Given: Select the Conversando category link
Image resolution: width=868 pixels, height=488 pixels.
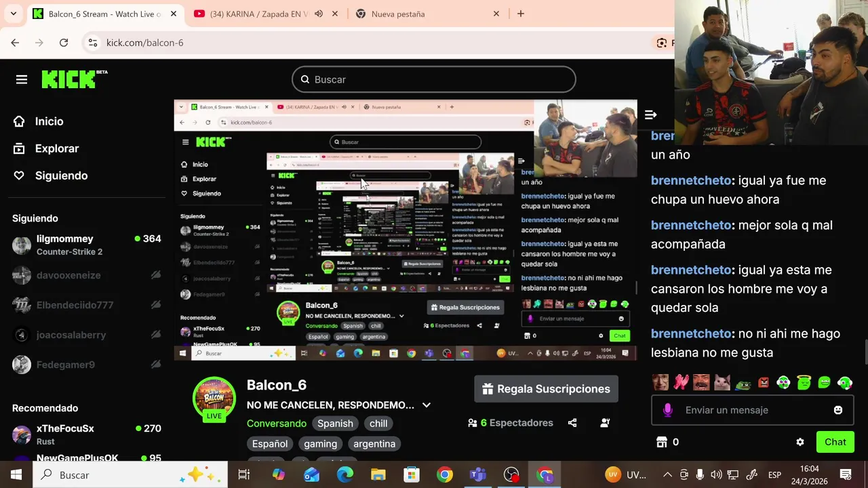Looking at the screenshot, I should pos(277,423).
